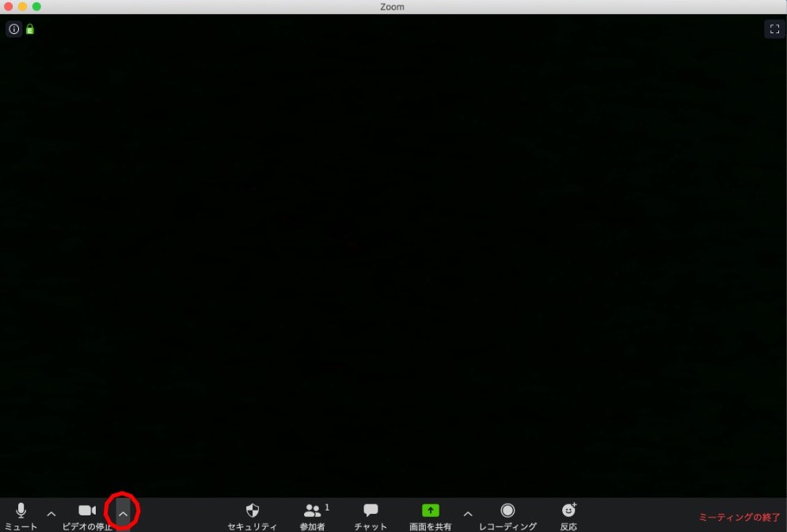This screenshot has width=787, height=532.
Task: Open the Security shield icon
Action: coord(253,511)
